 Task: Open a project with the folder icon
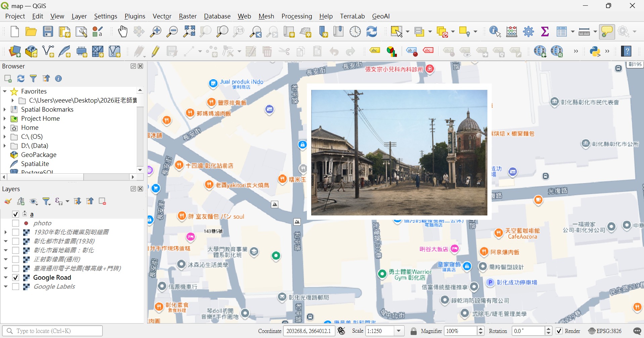click(31, 32)
